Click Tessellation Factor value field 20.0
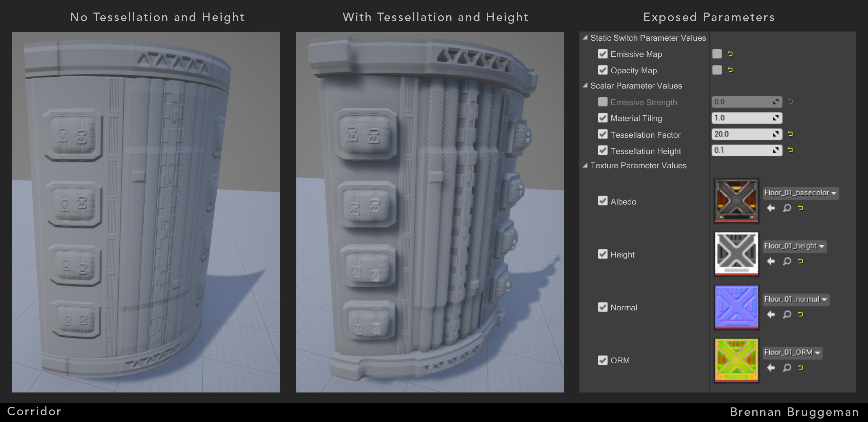The width and height of the screenshot is (868, 422). [x=747, y=134]
